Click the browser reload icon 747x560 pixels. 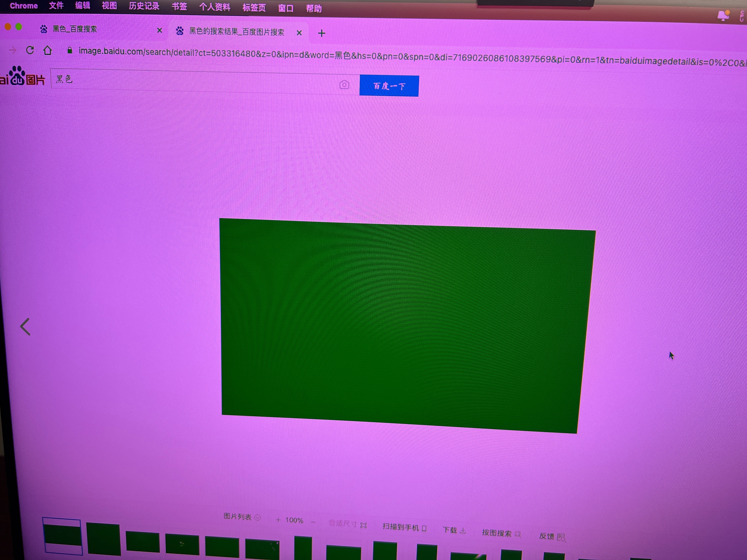30,50
